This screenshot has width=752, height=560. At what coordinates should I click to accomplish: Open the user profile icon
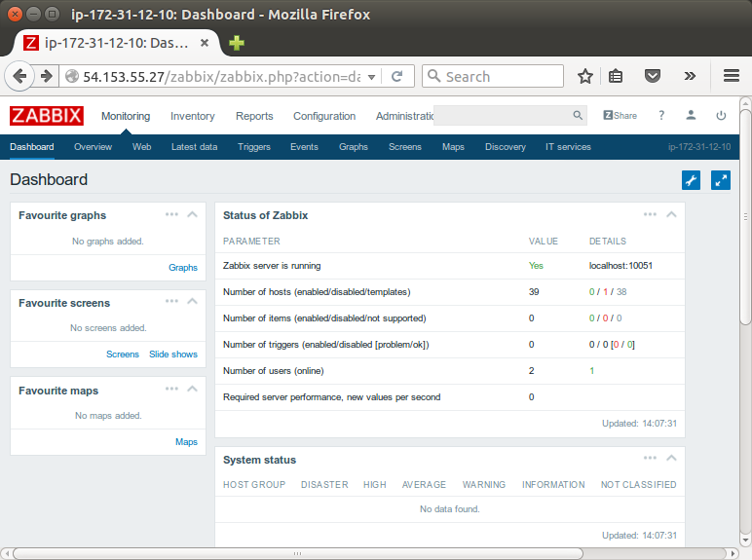coord(691,116)
